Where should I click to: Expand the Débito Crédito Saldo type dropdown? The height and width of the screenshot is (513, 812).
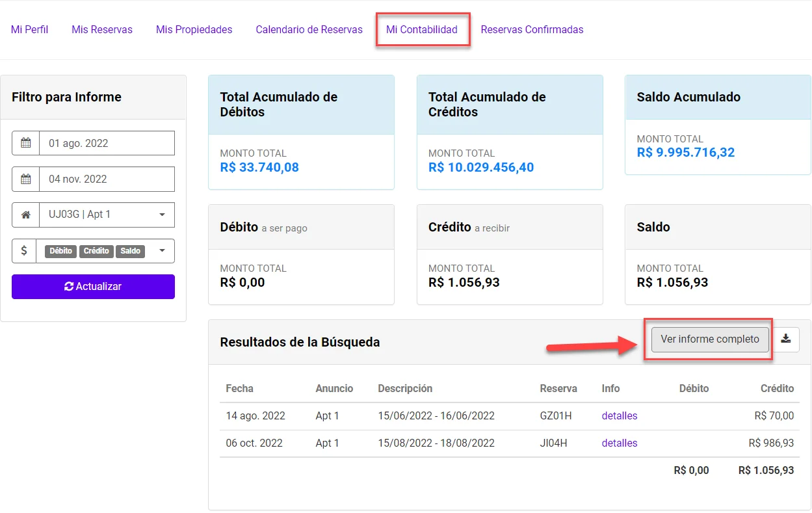coord(162,251)
